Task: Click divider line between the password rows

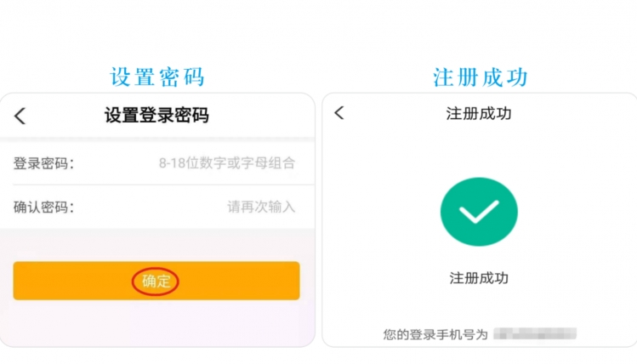Action: click(x=164, y=185)
